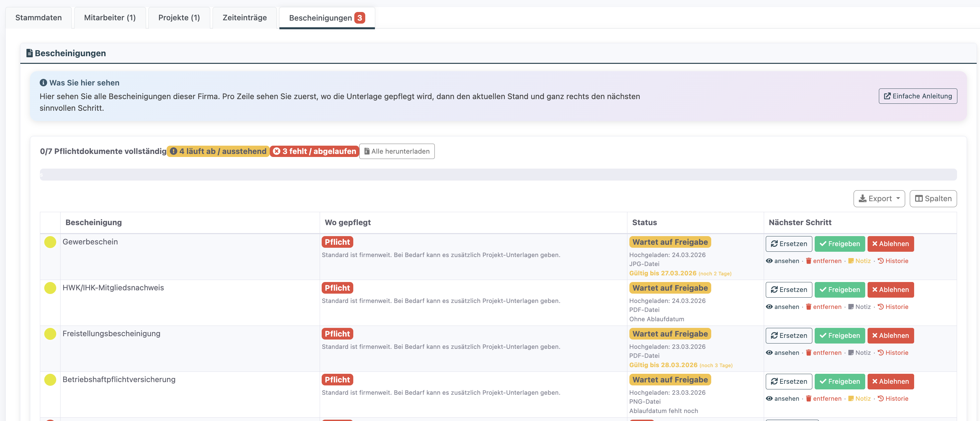This screenshot has height=421, width=980.
Task: View Betriebshaftpflichtversicherung via eye icon
Action: pyautogui.click(x=769, y=399)
